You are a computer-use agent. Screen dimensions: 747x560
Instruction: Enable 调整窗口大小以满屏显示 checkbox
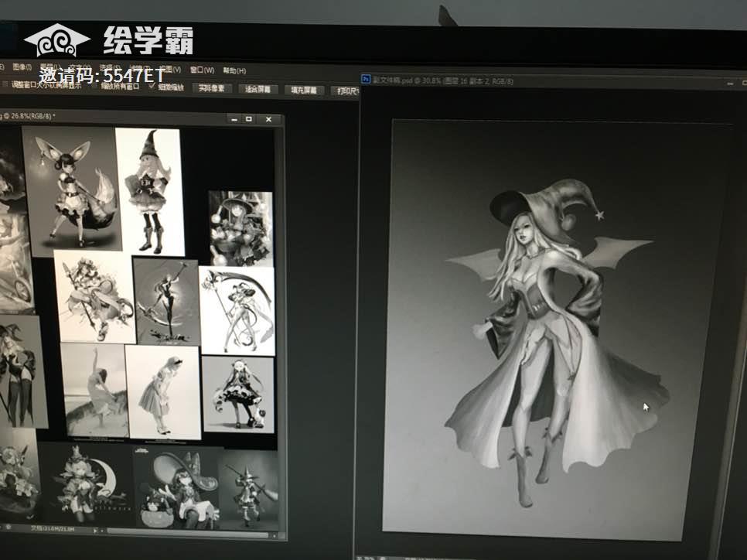click(x=5, y=84)
